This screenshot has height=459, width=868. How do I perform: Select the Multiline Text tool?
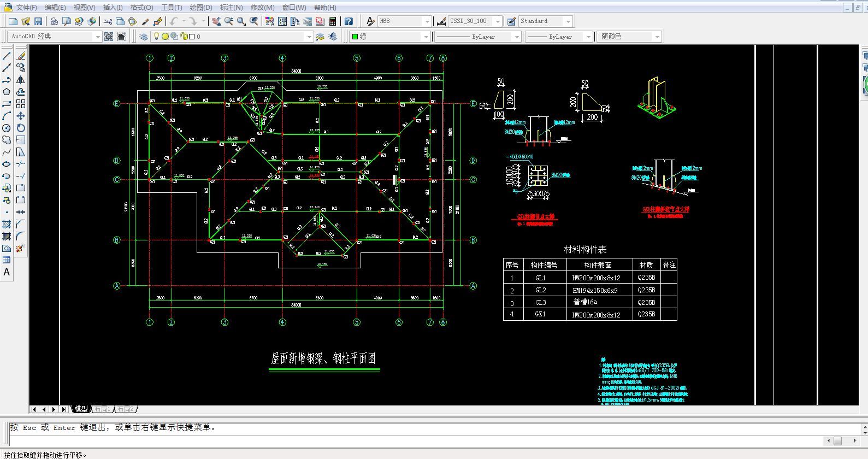coord(7,272)
